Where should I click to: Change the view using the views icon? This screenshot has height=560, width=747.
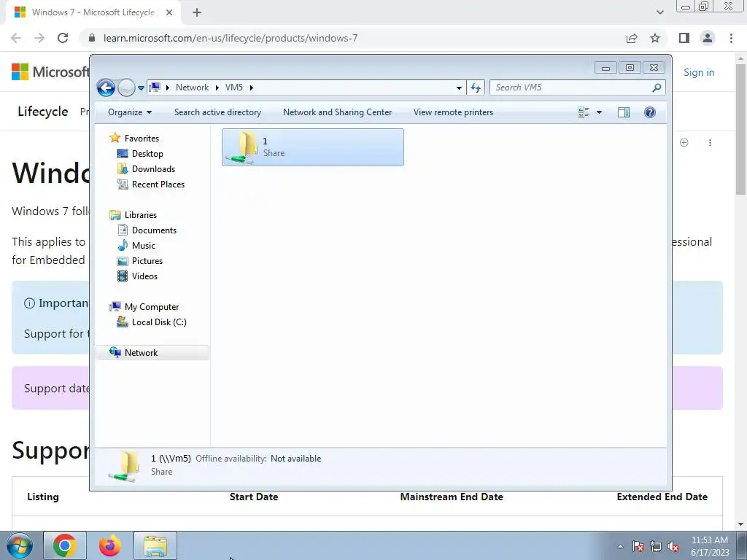(584, 112)
